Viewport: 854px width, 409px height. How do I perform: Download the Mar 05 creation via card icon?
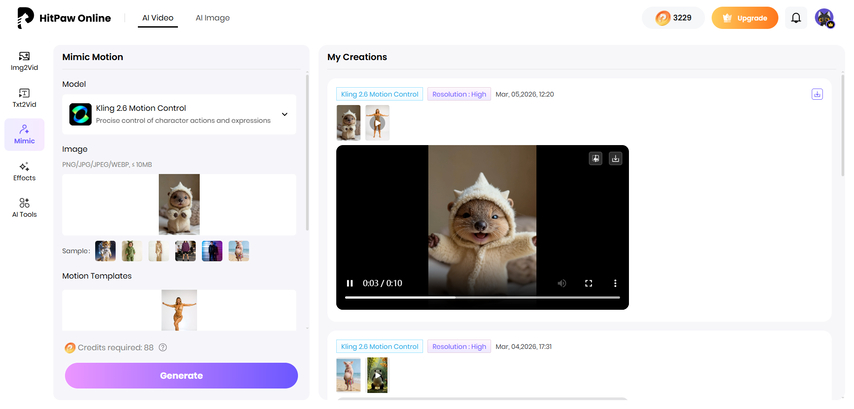tap(817, 94)
